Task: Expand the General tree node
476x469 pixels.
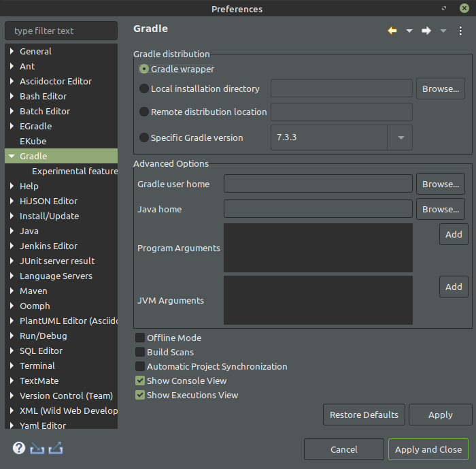Action: tap(12, 51)
